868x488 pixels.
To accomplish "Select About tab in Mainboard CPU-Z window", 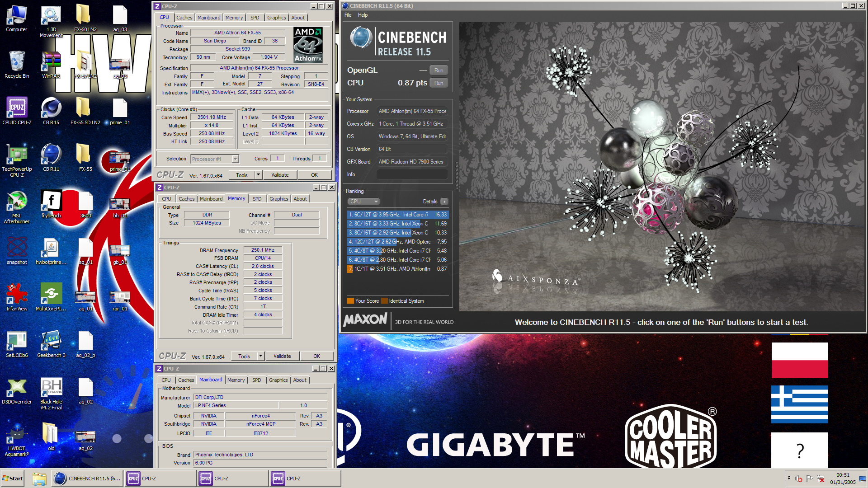I will click(x=300, y=380).
